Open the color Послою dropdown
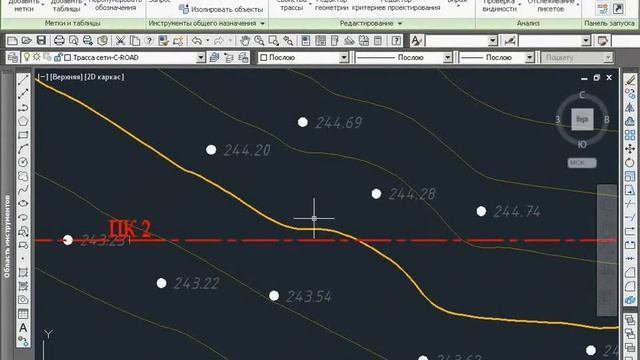This screenshot has height=360, width=640. click(x=344, y=58)
